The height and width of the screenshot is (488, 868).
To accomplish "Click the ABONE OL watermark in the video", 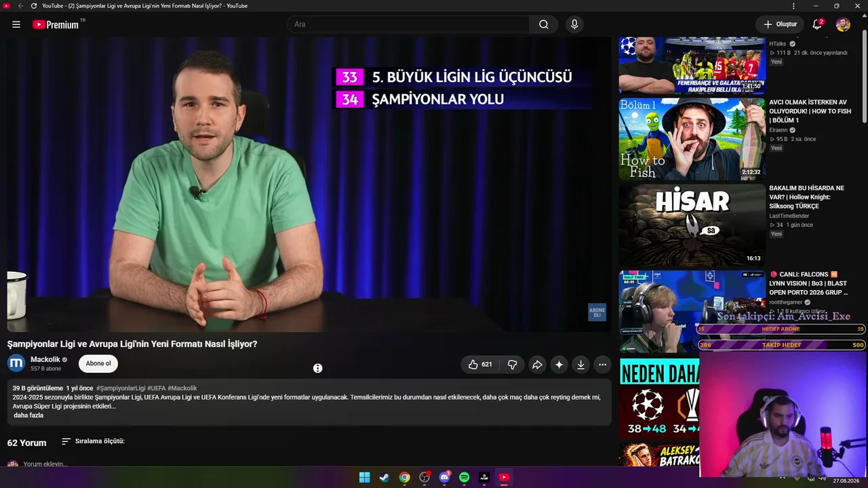I will (597, 312).
